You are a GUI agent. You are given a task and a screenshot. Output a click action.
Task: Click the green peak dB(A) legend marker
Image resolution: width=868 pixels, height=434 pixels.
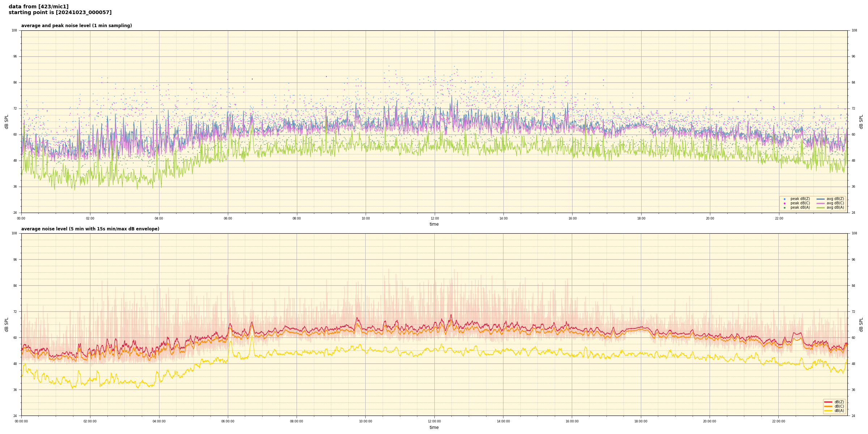pos(784,208)
